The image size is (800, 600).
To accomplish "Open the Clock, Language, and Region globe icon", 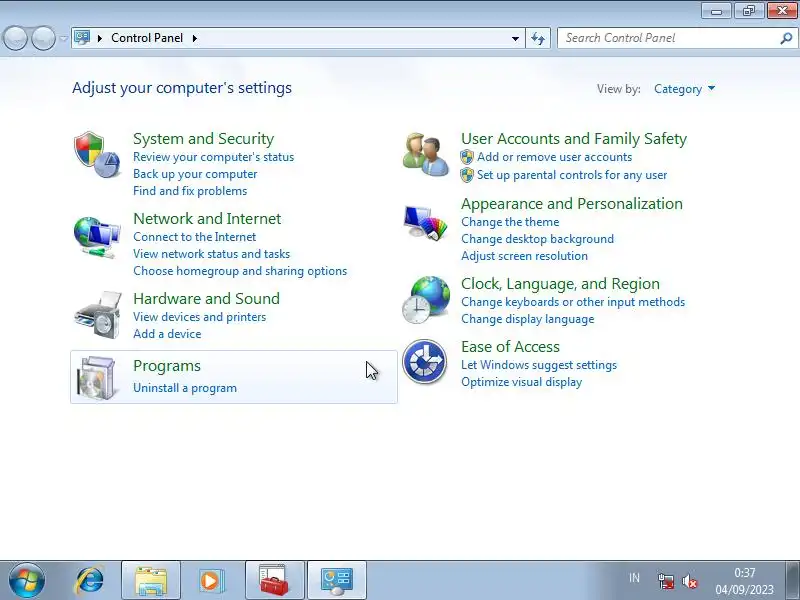I will (426, 299).
